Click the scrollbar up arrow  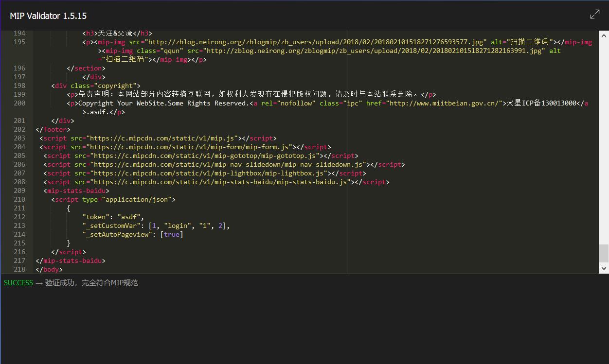604,35
